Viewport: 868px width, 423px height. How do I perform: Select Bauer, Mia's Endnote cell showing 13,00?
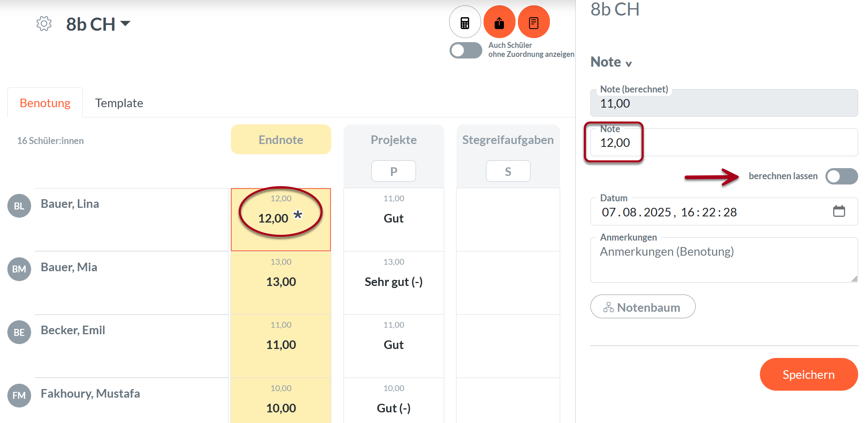pos(281,281)
